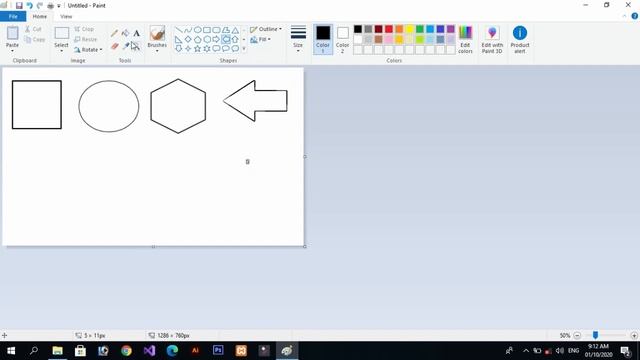640x360 pixels.
Task: Choose the Right arrow shape
Action: click(x=216, y=39)
